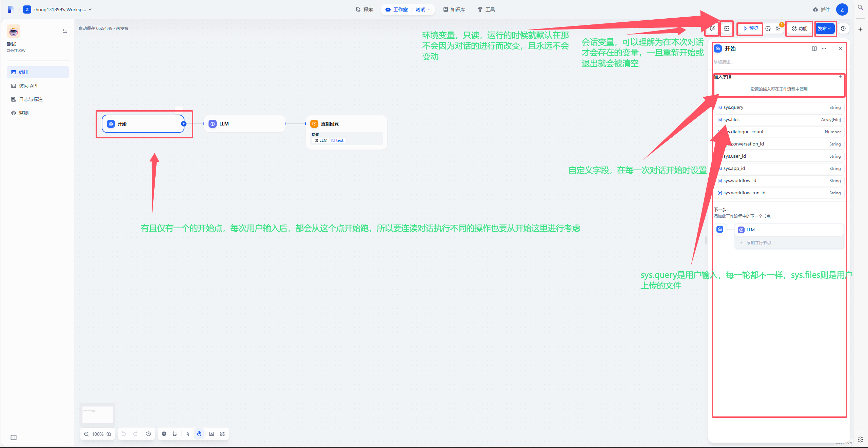Click the 预览 preview button
Image resolution: width=868 pixels, height=448 pixels.
coord(751,28)
